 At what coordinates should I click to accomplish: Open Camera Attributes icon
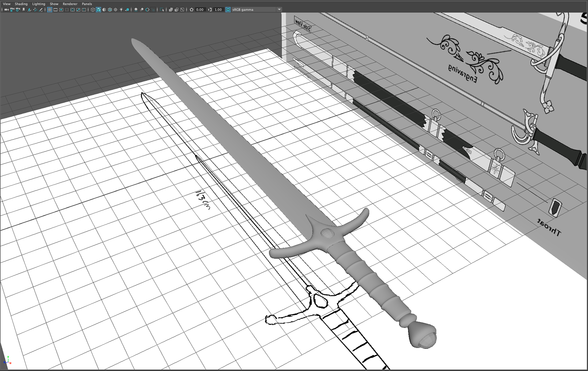pyautogui.click(x=18, y=10)
